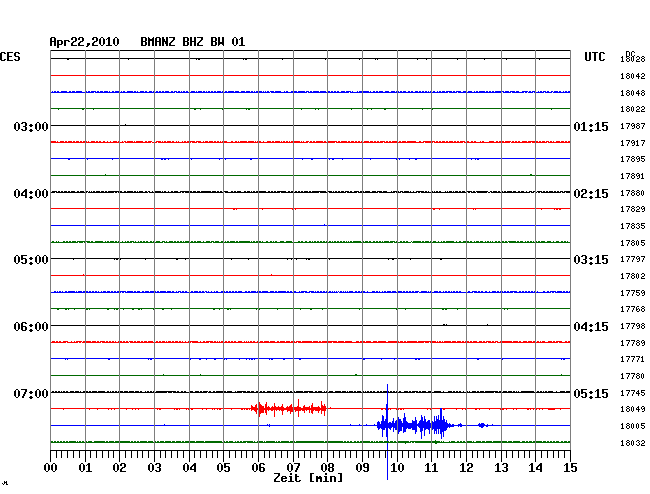This screenshot has height=494, width=650.
Task: Click the date label "Apr22,2010"
Action: coord(84,42)
